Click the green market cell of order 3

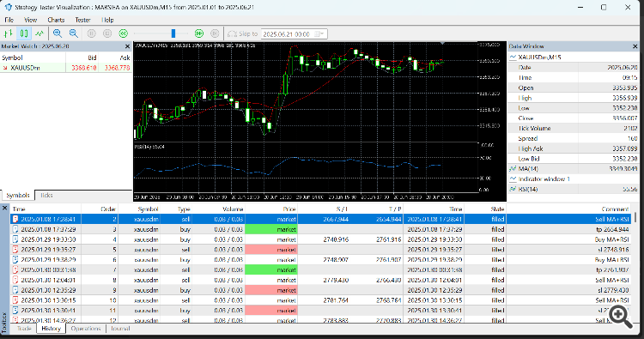point(271,229)
